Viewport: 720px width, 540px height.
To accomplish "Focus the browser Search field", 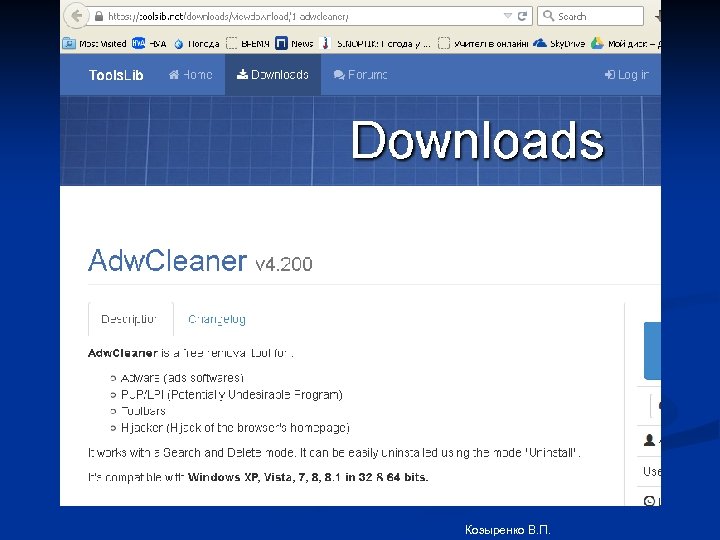I will (591, 16).
